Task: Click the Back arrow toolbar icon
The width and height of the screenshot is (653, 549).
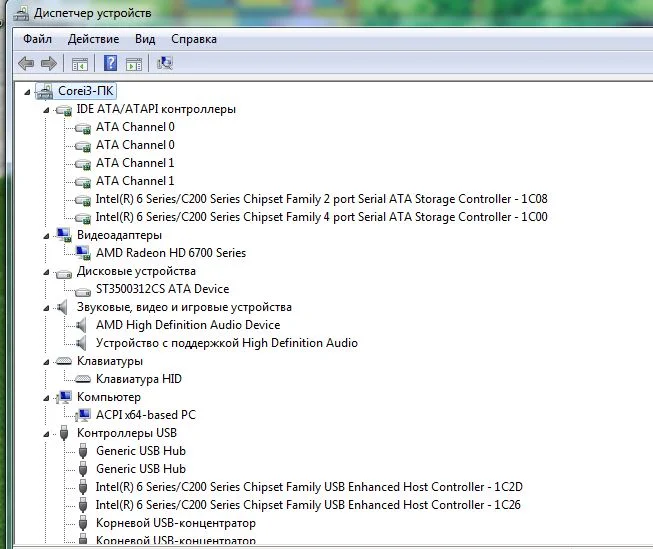Action: (26, 63)
